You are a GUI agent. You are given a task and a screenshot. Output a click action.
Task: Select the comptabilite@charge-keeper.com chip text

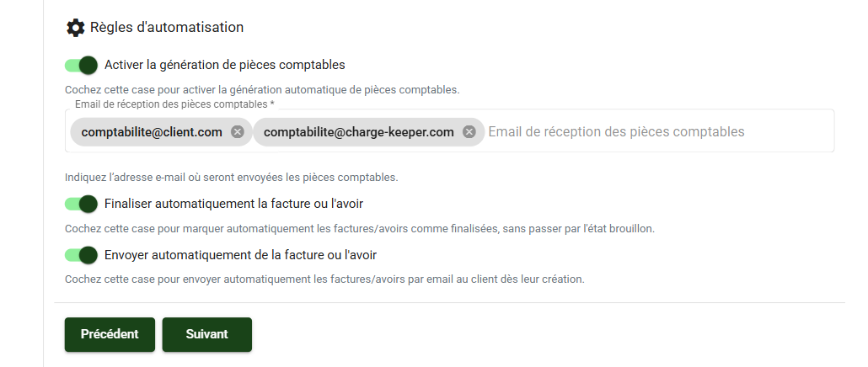tap(359, 132)
